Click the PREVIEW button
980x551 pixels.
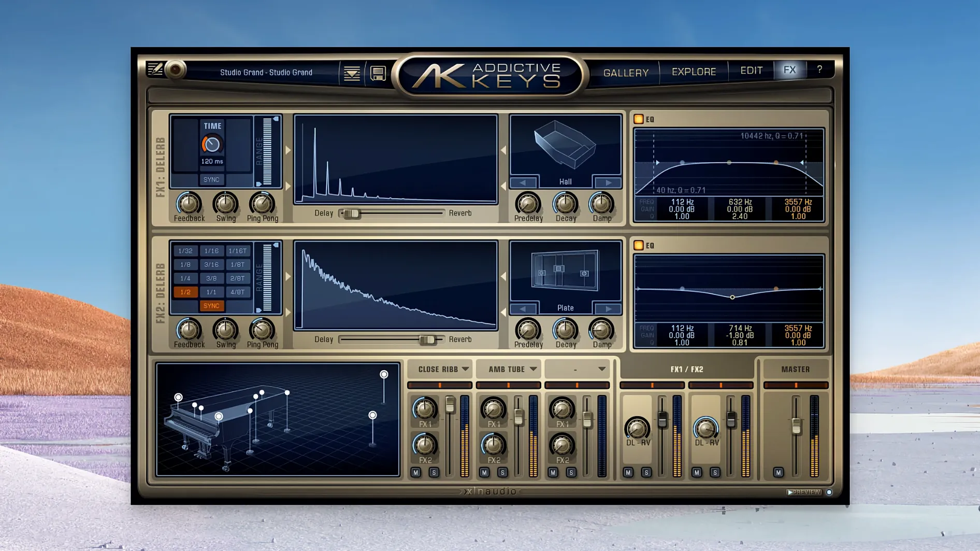804,492
